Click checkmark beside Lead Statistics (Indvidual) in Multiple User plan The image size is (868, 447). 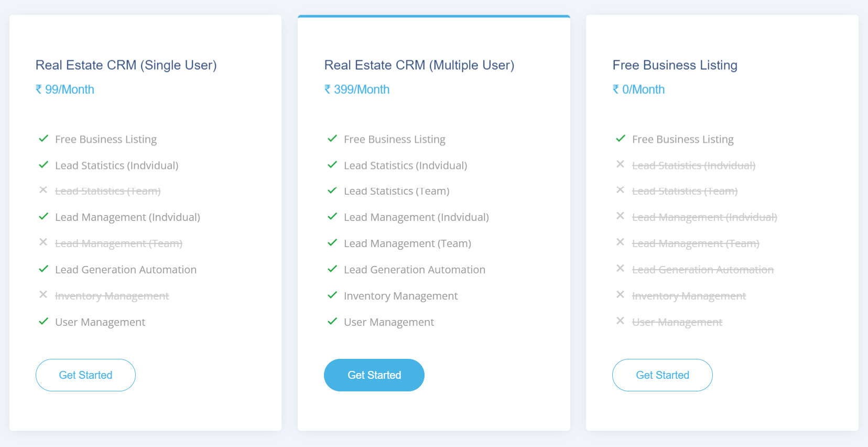[332, 165]
